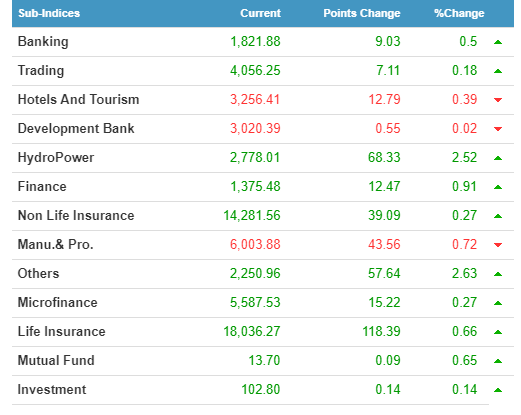Click the green up arrow beside Trading
521x415 pixels.
(x=497, y=71)
